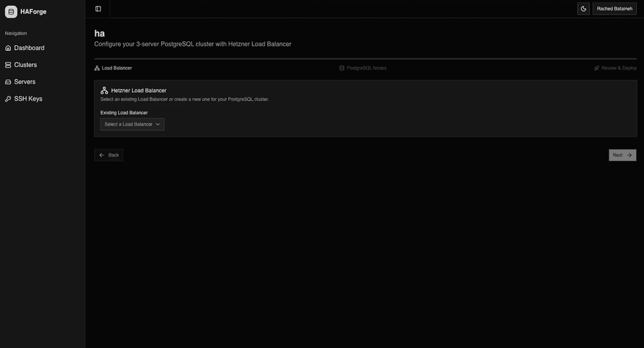
Task: Click the 'Configure your 3-server PostgreSQL cluster' subtitle
Action: click(193, 44)
